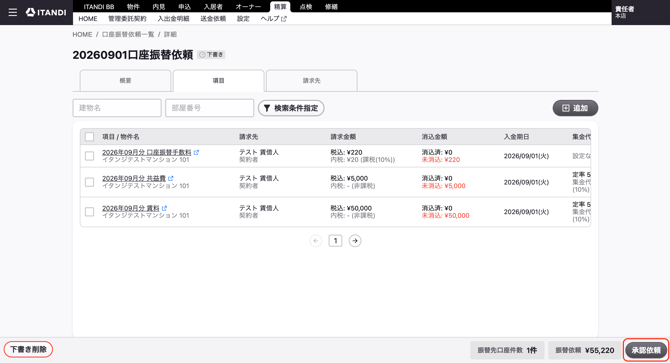670x363 pixels.
Task: Open 入出金明細 submenu item
Action: pyautogui.click(x=173, y=19)
